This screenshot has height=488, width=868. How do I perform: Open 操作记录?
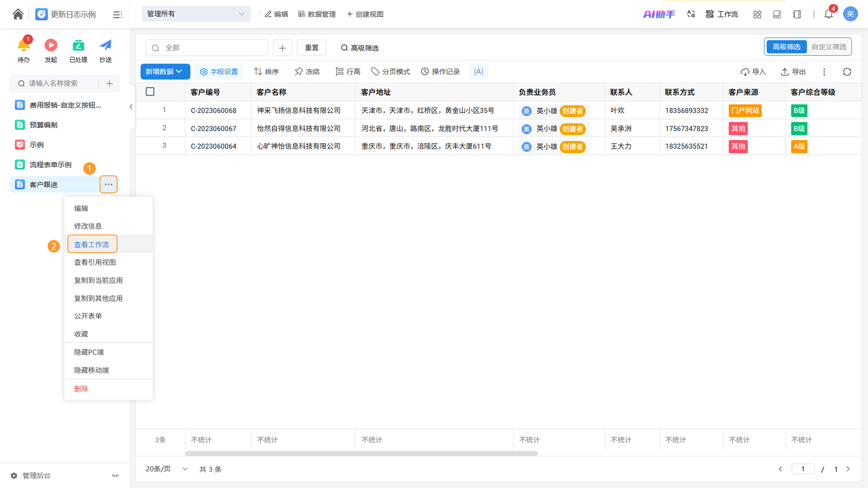(x=440, y=72)
